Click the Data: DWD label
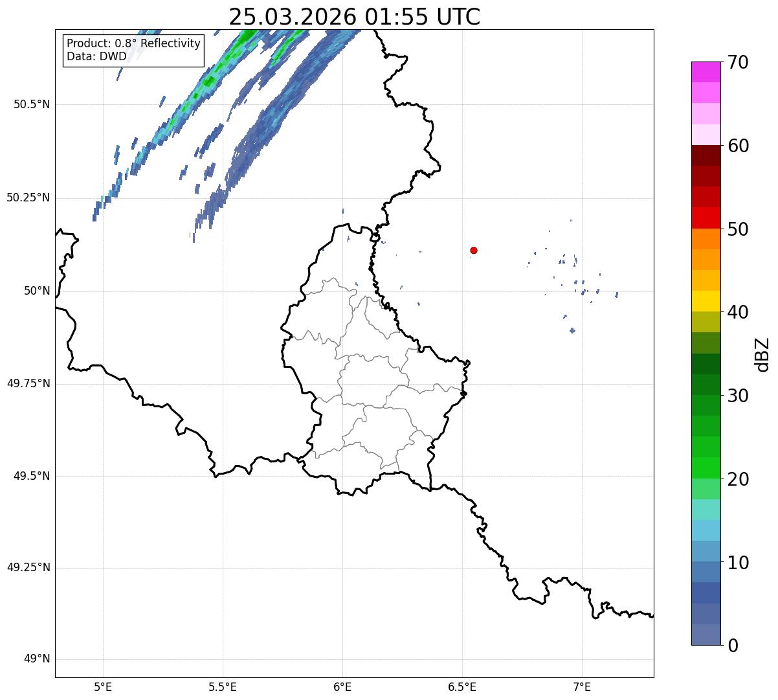The image size is (778, 700). click(x=97, y=56)
